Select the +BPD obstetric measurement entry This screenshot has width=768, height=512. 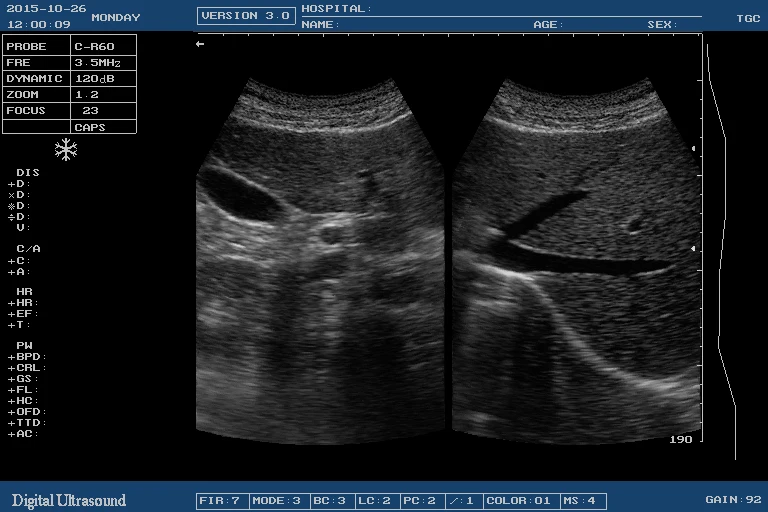27,357
